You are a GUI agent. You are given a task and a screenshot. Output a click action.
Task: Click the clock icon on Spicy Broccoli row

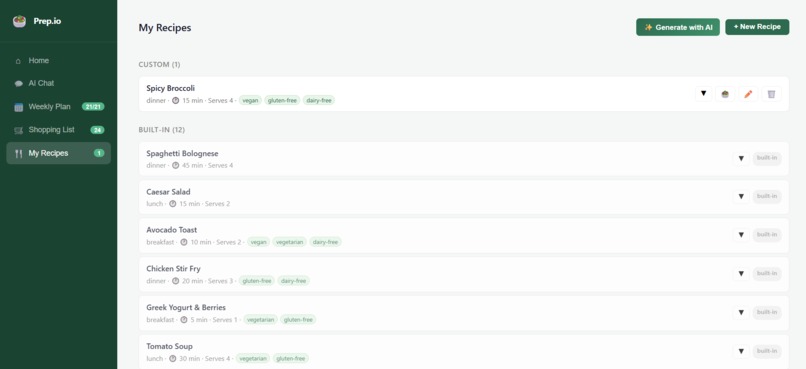pos(175,101)
